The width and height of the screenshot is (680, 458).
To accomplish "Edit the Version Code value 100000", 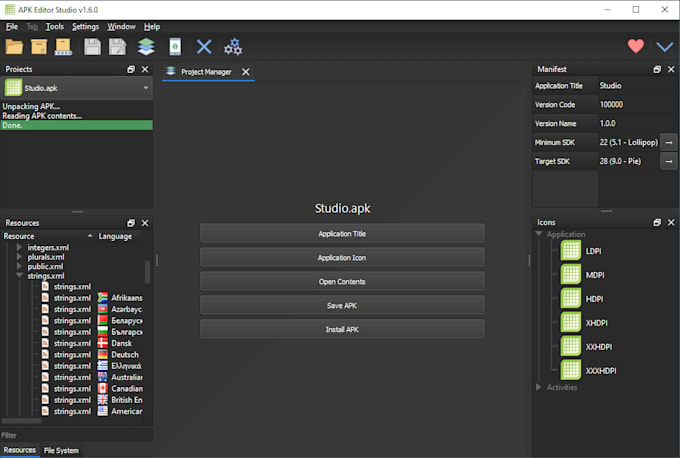I will [x=637, y=105].
